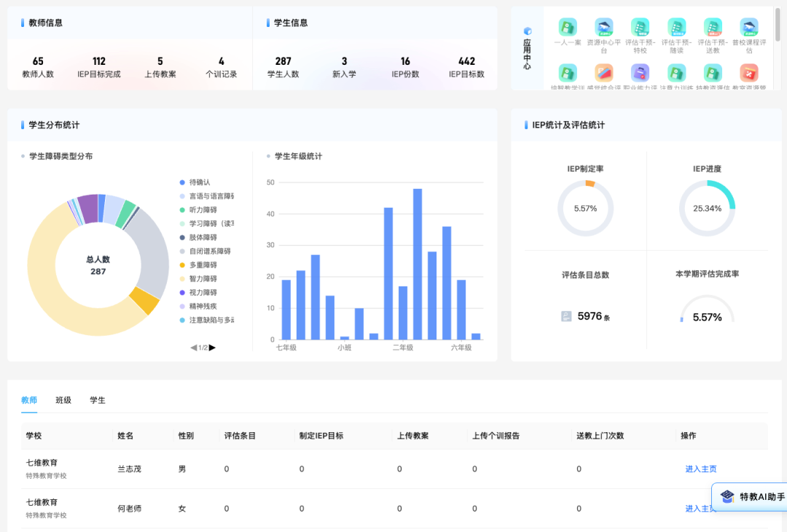Toggle the 自闭谱系障碍 legend item
This screenshot has width=787, height=532.
pyautogui.click(x=205, y=251)
